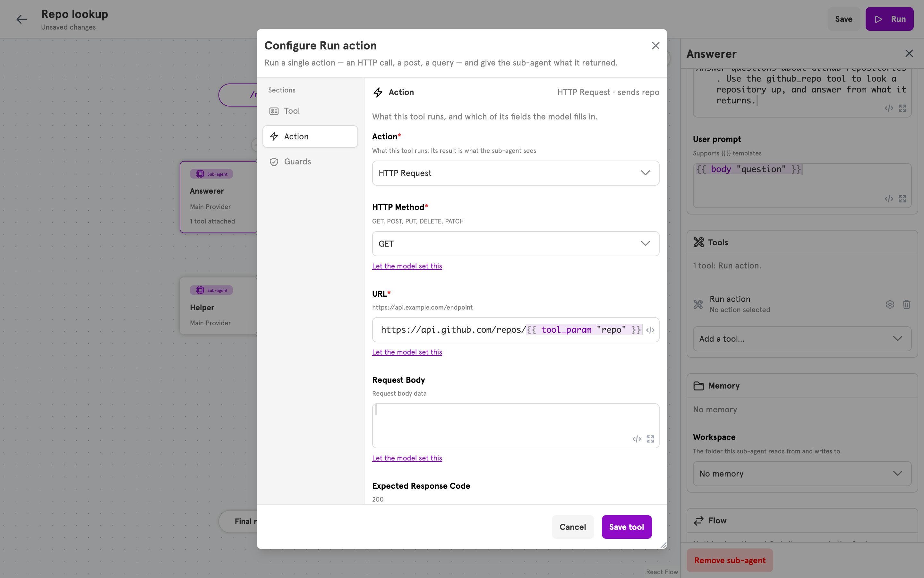Screen dimensions: 924x578
Task: Select the Action section tab
Action: [310, 136]
